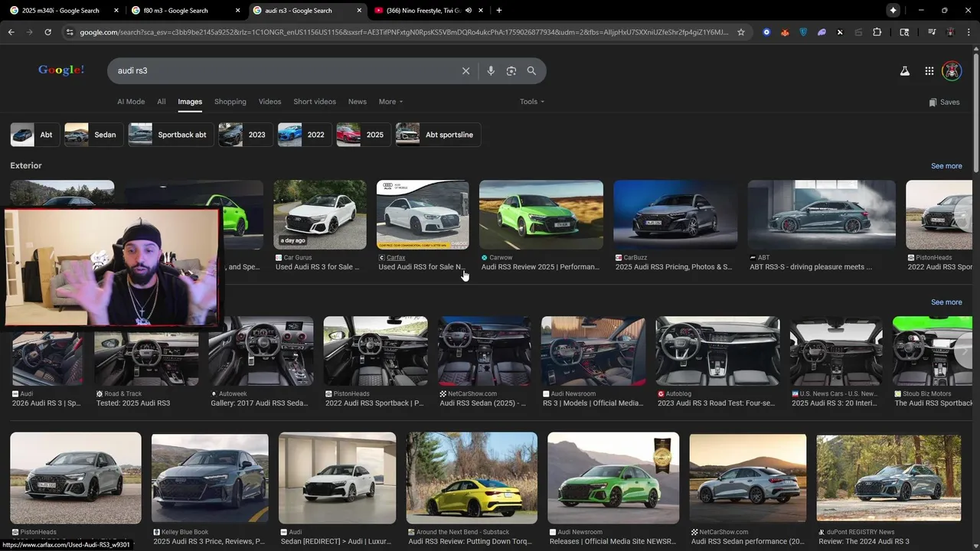The image size is (980, 551).
Task: View site information icon in address bar
Action: tap(70, 32)
